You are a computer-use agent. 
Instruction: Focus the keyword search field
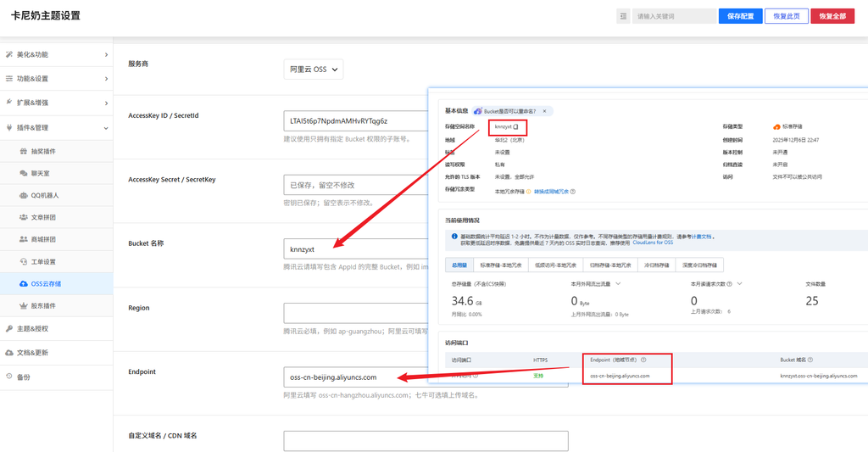tap(674, 16)
